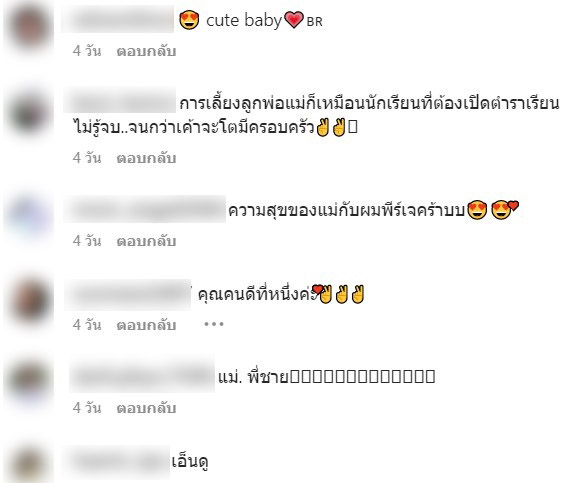Open blurred username of the 'cute baby' commenter

pos(118,19)
